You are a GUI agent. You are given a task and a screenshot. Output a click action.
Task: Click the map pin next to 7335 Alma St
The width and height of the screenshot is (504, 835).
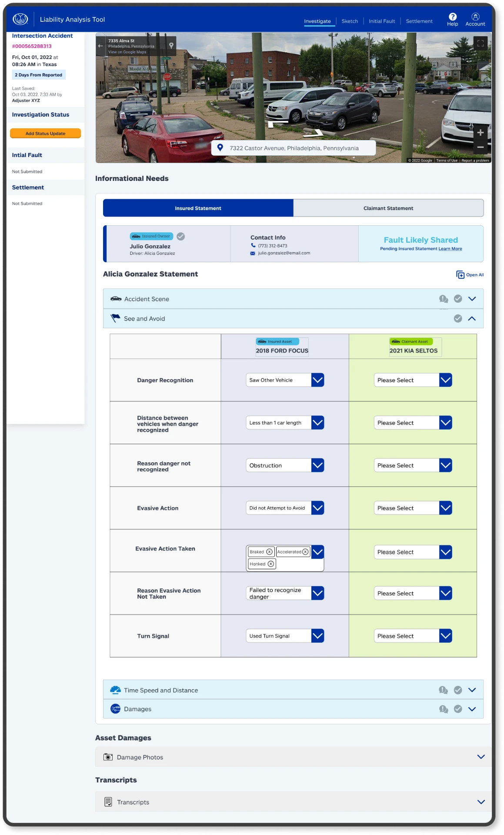(x=171, y=45)
